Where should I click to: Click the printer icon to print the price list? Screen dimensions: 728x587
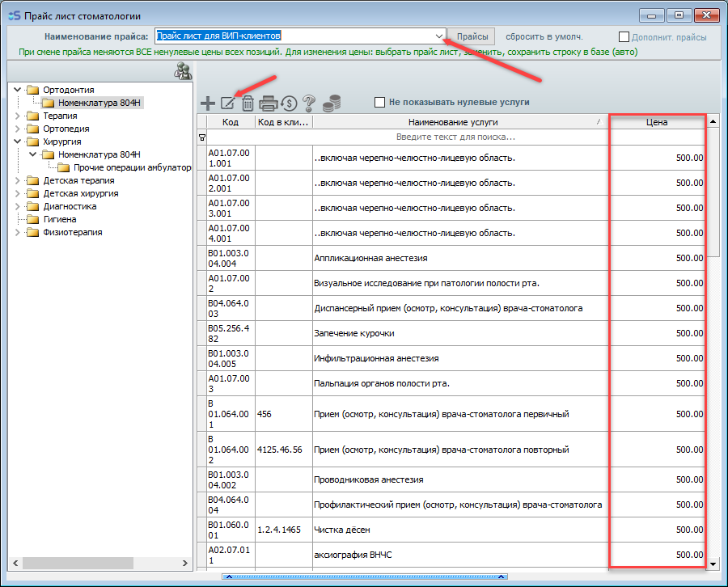tap(269, 103)
